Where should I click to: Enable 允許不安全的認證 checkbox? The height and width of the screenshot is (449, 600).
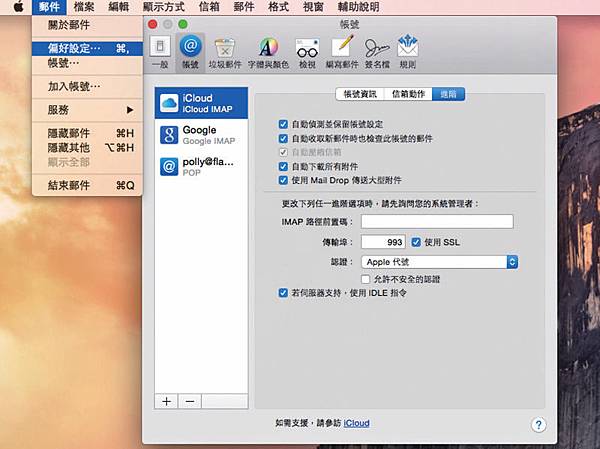[365, 279]
